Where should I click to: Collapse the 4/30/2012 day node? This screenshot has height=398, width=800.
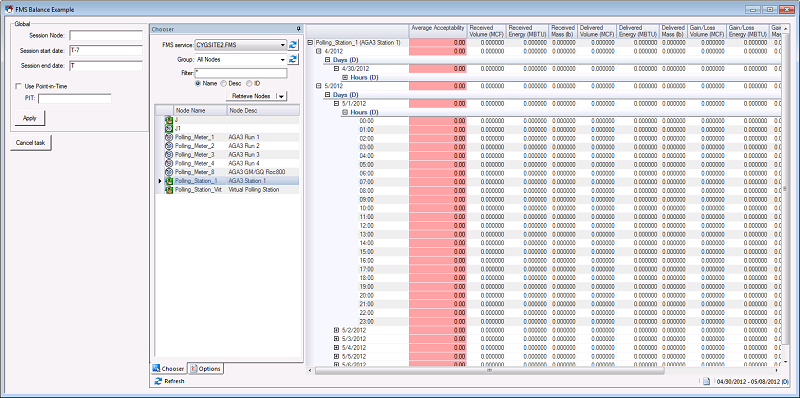pos(336,68)
